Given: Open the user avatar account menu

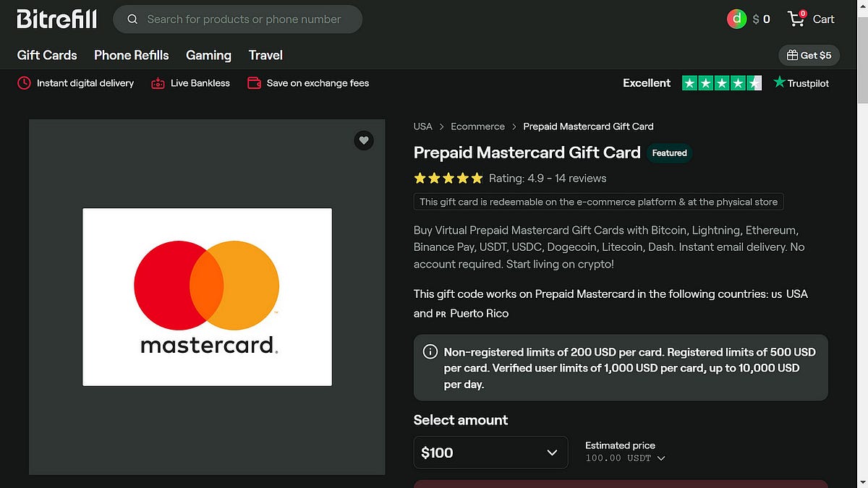Looking at the screenshot, I should click(x=736, y=20).
